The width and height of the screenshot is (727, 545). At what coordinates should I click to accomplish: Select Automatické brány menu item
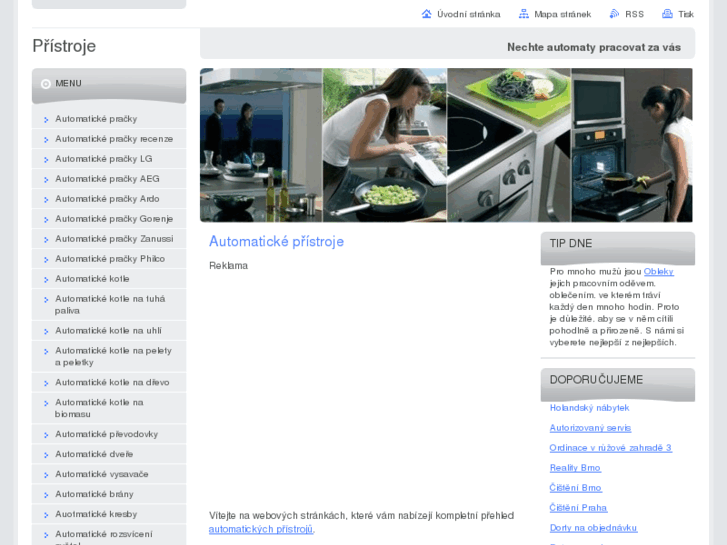click(x=109, y=494)
